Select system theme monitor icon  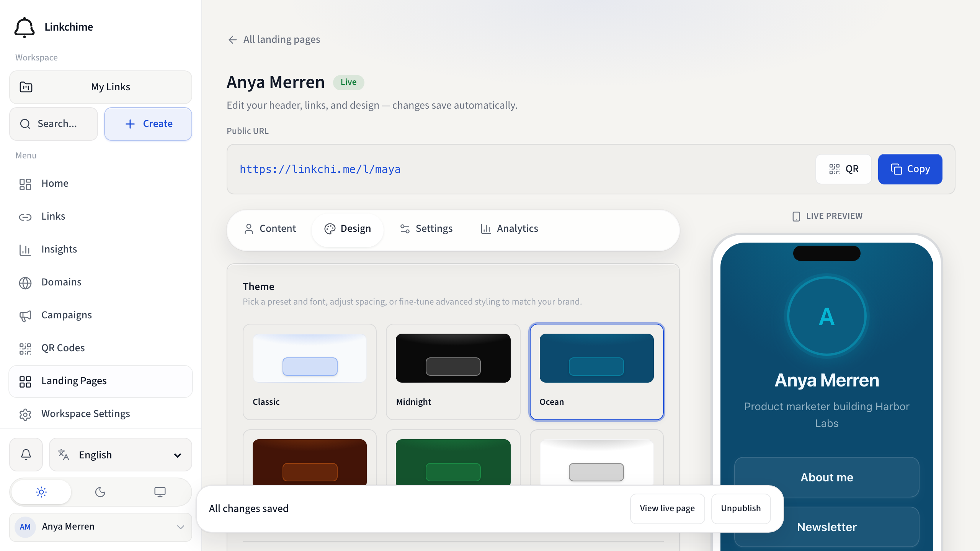click(x=160, y=492)
